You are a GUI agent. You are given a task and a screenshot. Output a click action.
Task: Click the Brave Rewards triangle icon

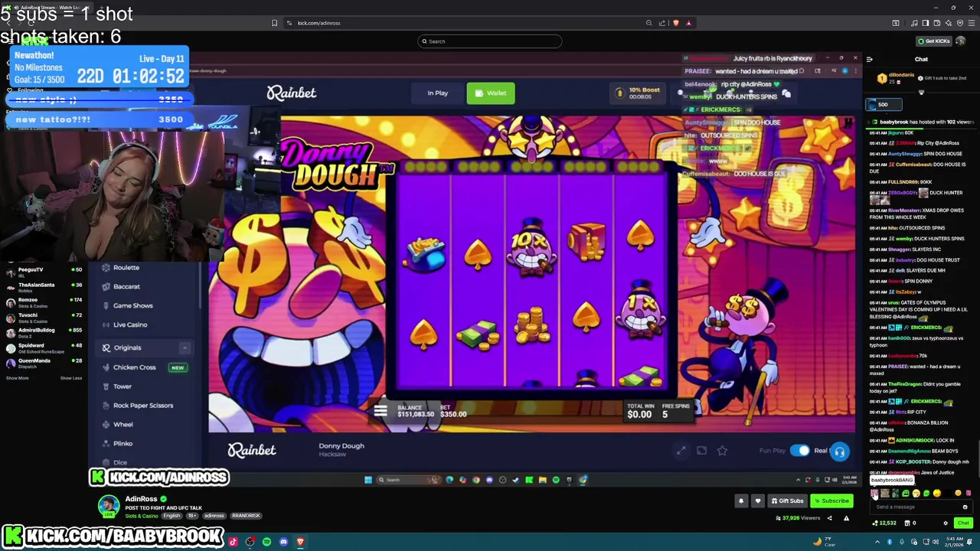click(x=688, y=23)
